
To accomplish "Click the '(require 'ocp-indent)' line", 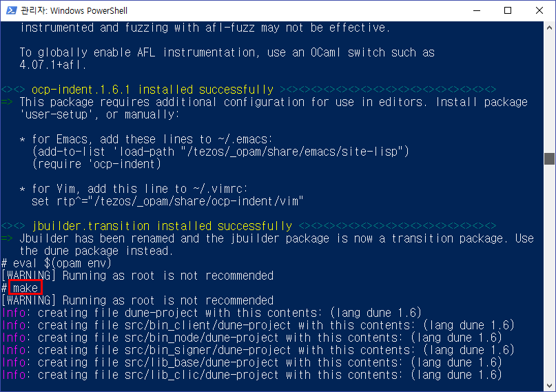I will 96,164.
